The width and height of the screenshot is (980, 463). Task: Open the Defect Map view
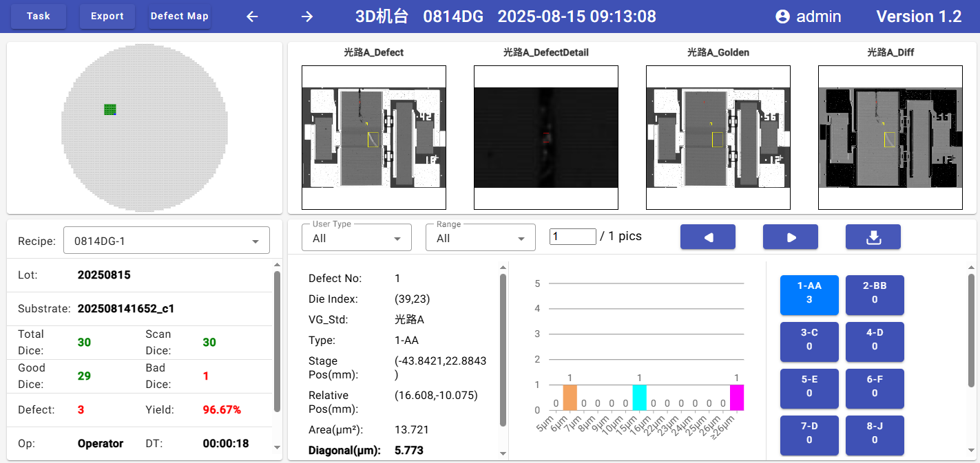click(x=180, y=17)
